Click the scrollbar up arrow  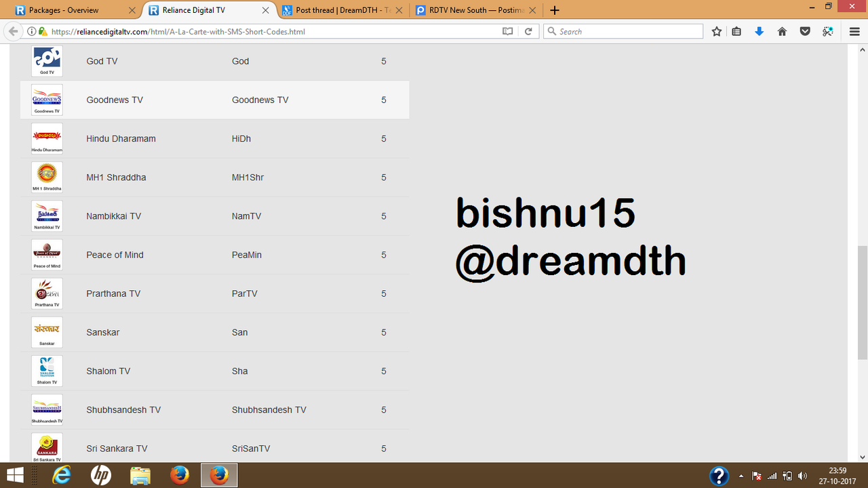863,50
